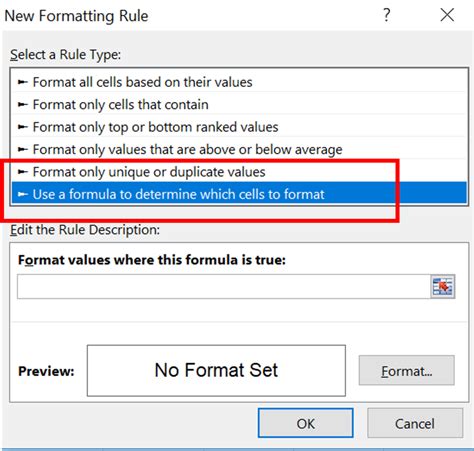Select 'Format all cells based on their values'
The image size is (474, 451).
pos(239,82)
